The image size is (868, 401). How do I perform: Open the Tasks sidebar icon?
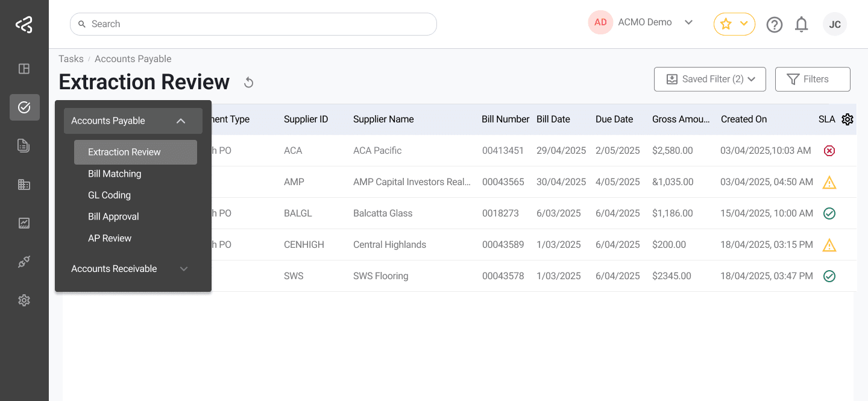coord(24,107)
